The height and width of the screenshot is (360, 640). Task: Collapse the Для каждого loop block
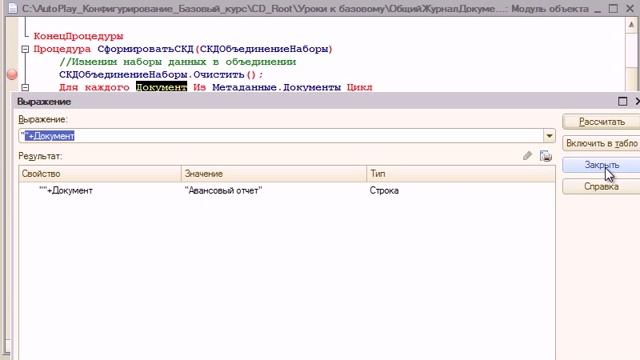click(x=25, y=87)
